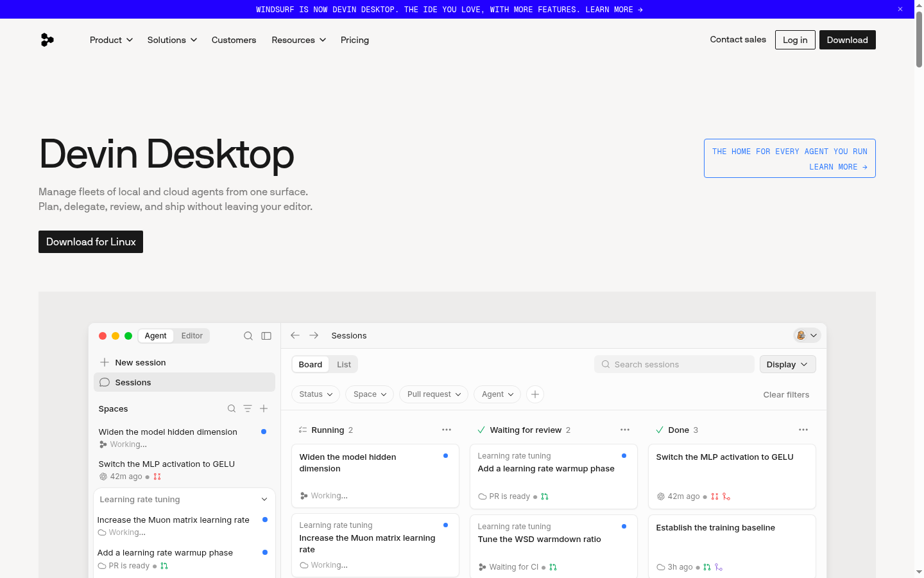924x578 pixels.
Task: Click into the Search sessions field
Action: [x=674, y=364]
